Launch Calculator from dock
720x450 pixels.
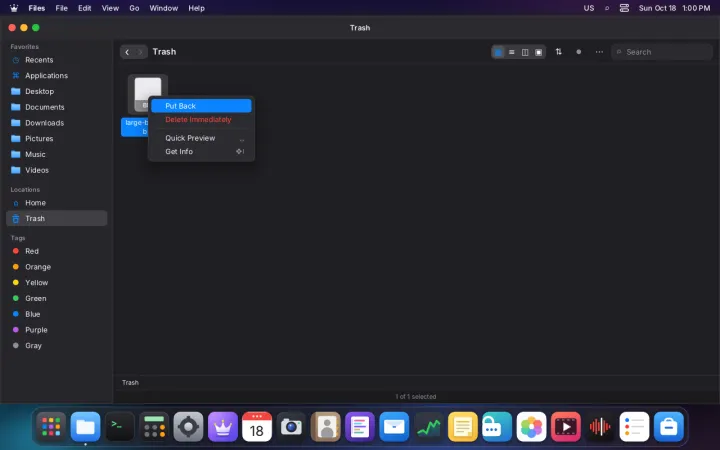tap(154, 427)
